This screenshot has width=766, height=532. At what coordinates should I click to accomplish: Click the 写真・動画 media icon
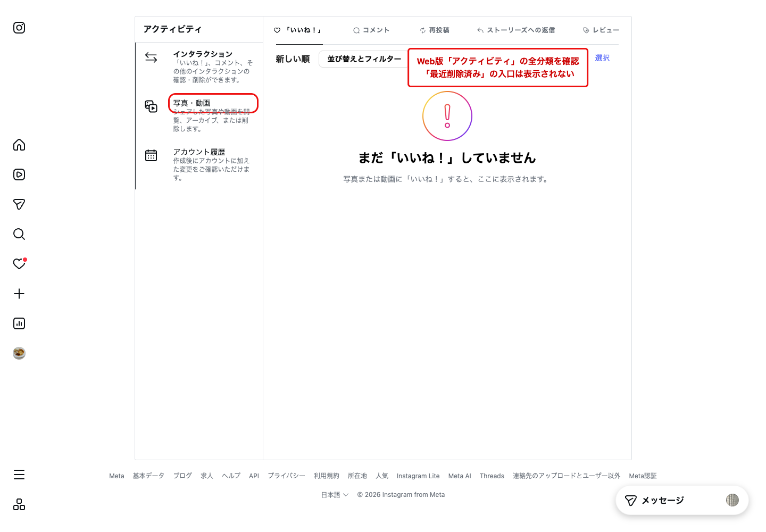(x=151, y=106)
